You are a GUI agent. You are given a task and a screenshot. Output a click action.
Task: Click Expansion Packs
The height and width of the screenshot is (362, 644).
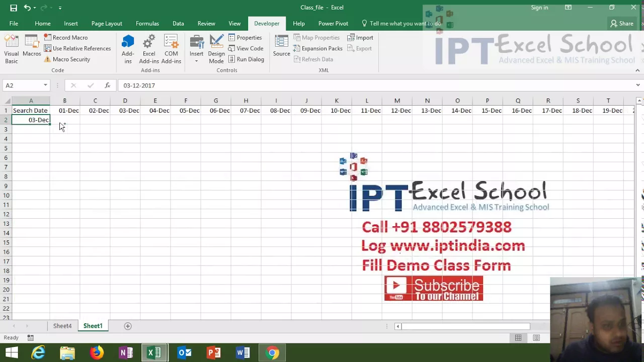point(317,48)
